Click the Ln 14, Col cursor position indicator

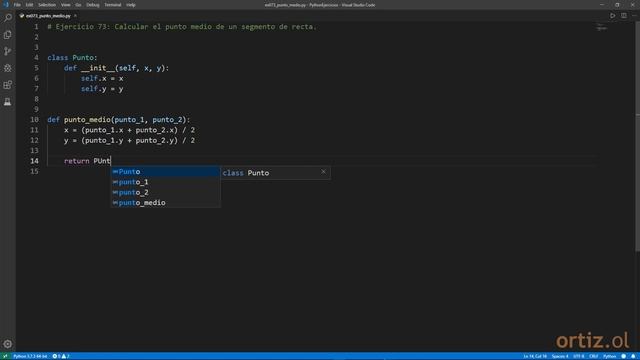click(x=535, y=356)
